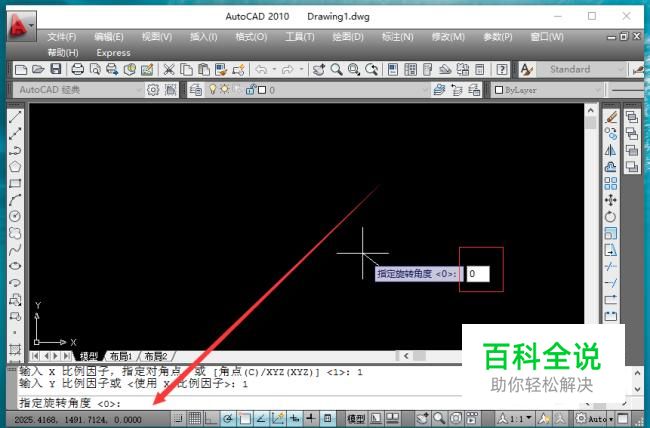Select the Erase modify tool

coord(611,117)
